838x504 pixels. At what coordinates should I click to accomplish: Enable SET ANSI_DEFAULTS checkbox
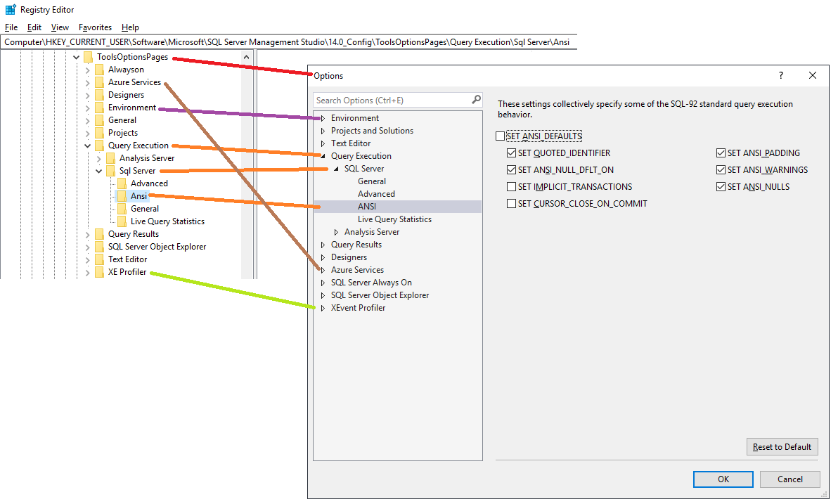pyautogui.click(x=501, y=136)
